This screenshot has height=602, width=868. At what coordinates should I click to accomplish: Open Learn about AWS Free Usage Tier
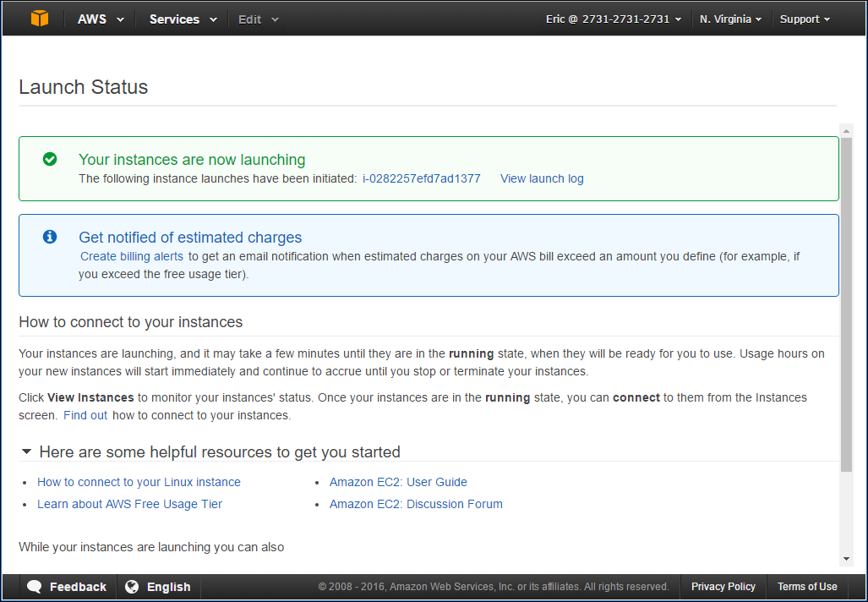129,504
